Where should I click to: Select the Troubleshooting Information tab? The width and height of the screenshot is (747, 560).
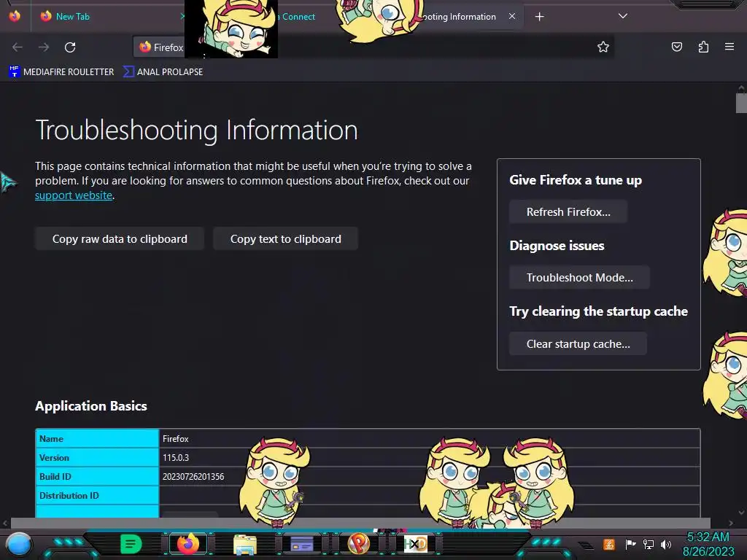pos(458,17)
